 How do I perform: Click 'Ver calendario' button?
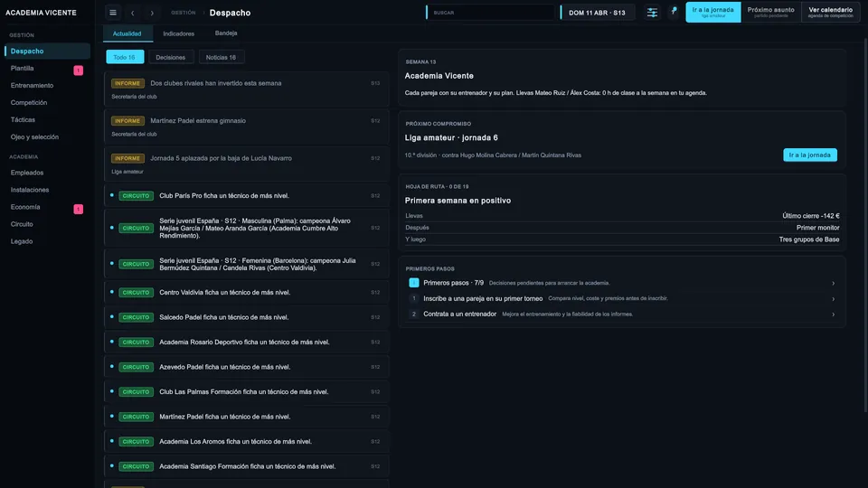point(830,12)
